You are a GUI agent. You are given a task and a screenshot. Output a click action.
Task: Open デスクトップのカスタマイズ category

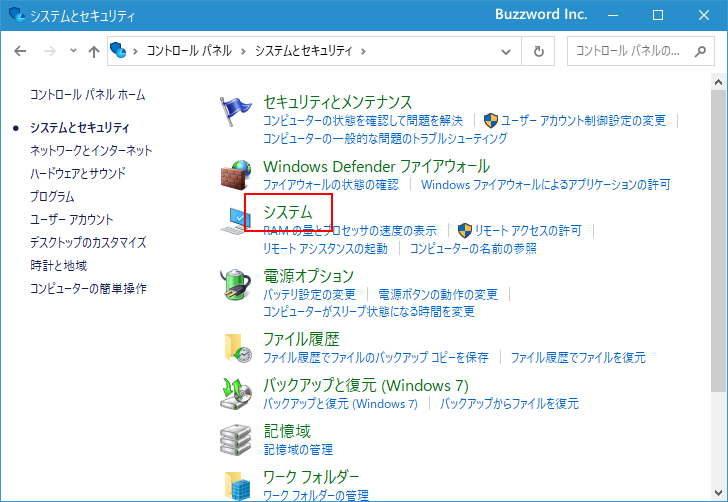tap(88, 242)
